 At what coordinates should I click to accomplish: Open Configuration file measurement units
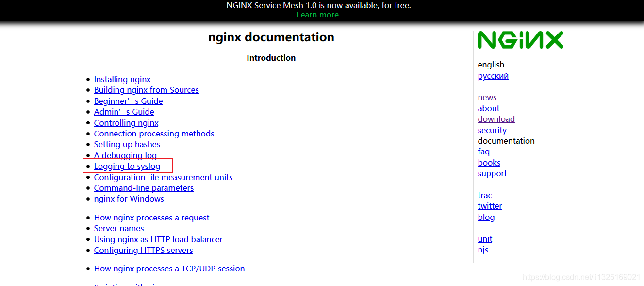(x=163, y=177)
